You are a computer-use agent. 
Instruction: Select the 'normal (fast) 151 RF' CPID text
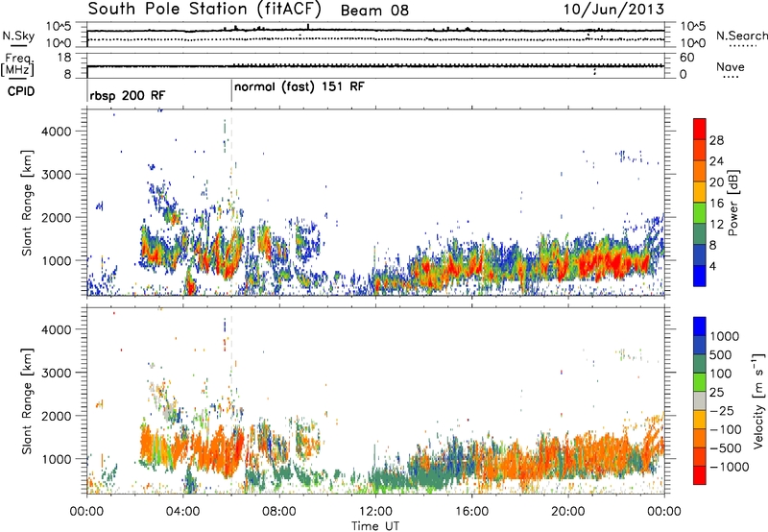click(x=300, y=87)
